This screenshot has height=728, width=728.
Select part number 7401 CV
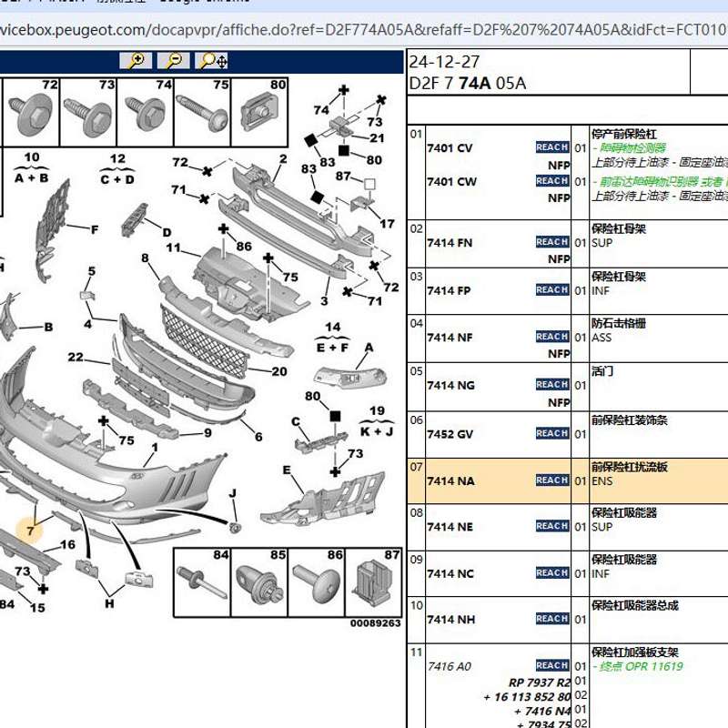point(450,148)
